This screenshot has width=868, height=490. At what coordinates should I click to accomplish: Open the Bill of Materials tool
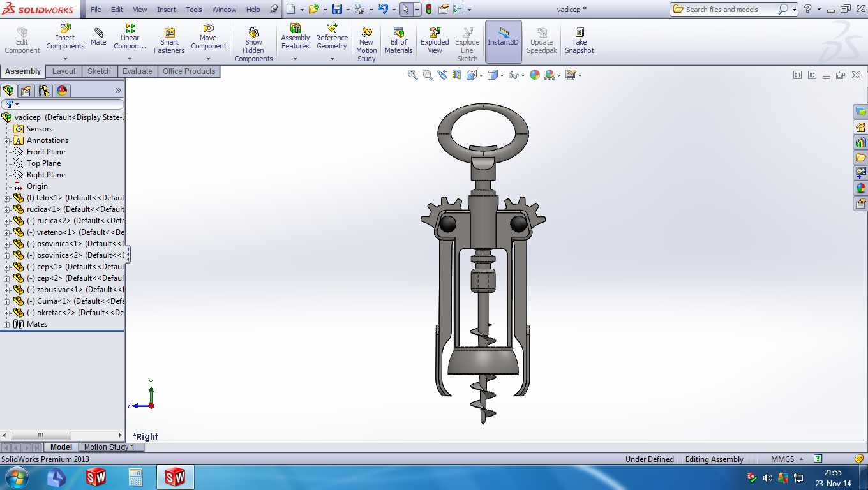(399, 41)
